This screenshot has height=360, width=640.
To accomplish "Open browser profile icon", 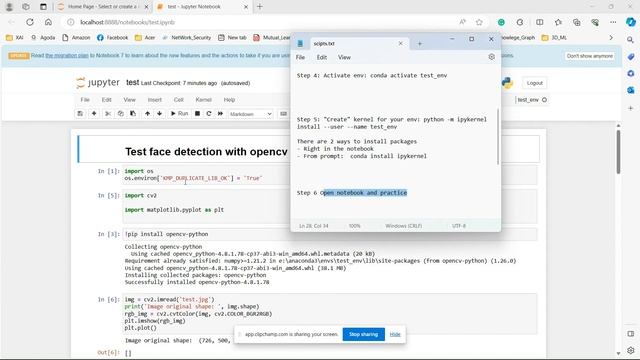I will [x=9, y=7].
